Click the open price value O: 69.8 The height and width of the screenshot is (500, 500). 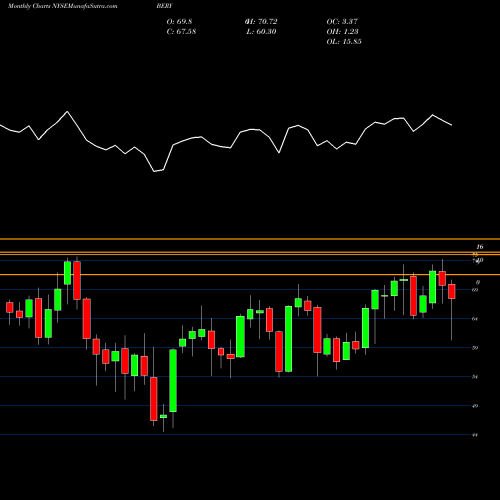point(179,21)
